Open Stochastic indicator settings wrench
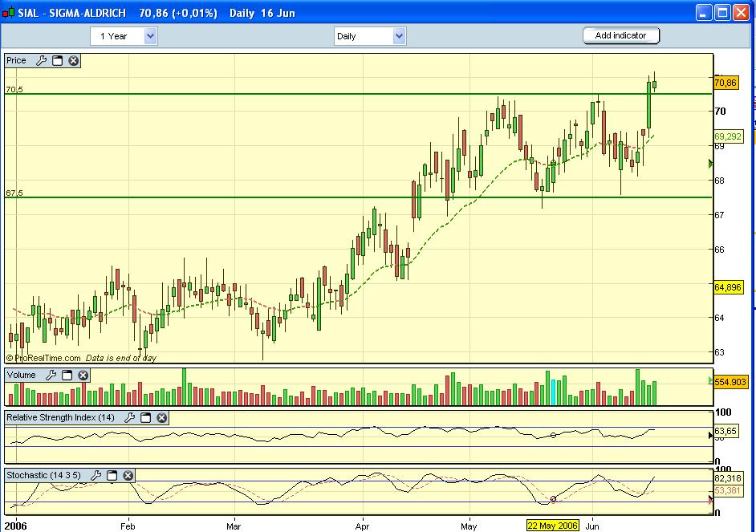756x532 pixels. (96, 476)
